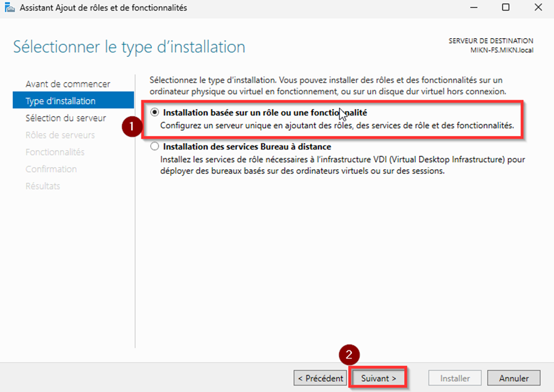The image size is (554, 392).
Task: Choose Installation des services Bureau à distance
Action: [x=155, y=146]
